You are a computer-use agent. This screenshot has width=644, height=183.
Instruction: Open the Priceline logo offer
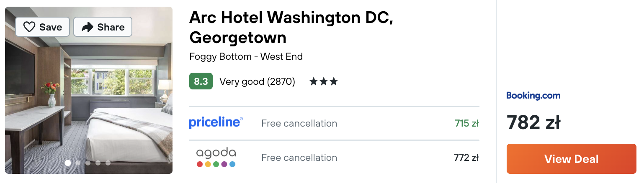click(216, 122)
